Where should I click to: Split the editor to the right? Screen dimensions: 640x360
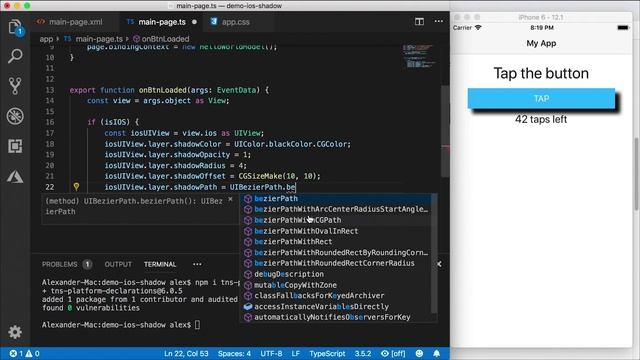(419, 22)
